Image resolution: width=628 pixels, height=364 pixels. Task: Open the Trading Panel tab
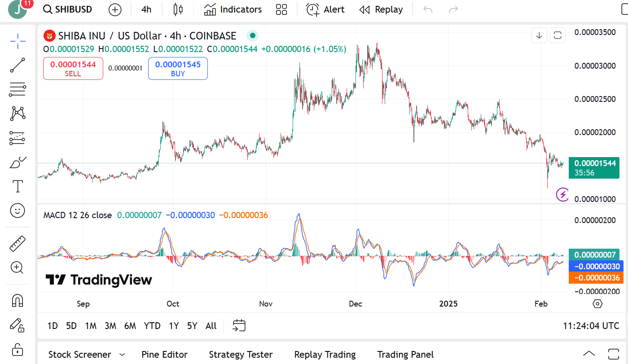pyautogui.click(x=405, y=355)
